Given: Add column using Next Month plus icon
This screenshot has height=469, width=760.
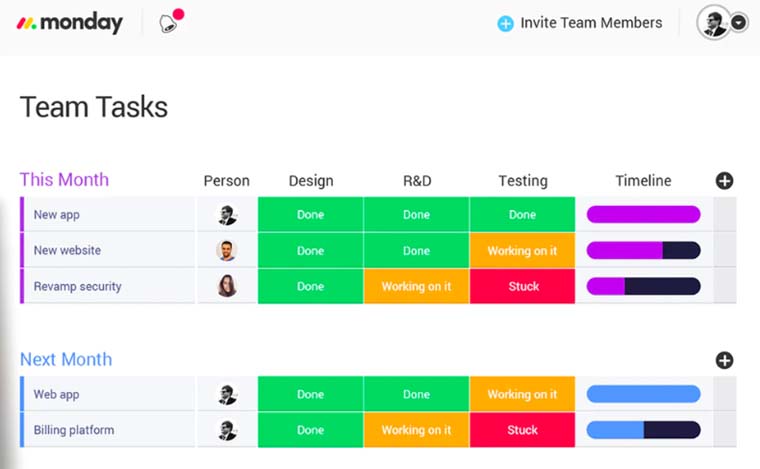Looking at the screenshot, I should point(724,360).
